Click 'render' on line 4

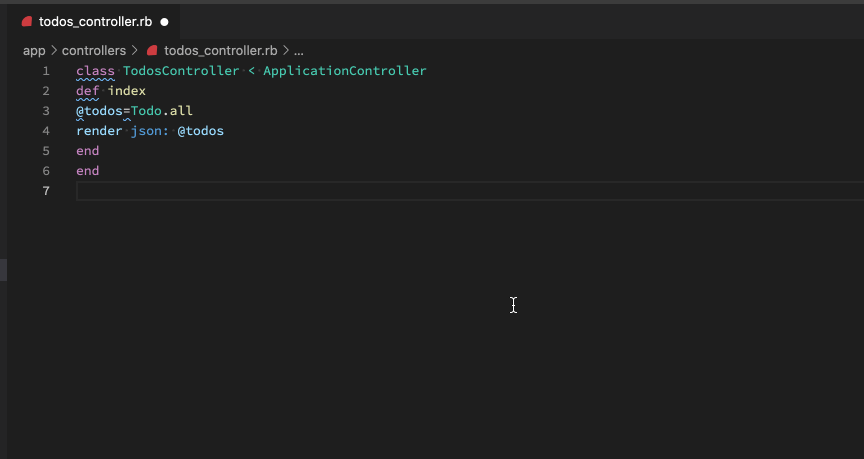pos(99,131)
